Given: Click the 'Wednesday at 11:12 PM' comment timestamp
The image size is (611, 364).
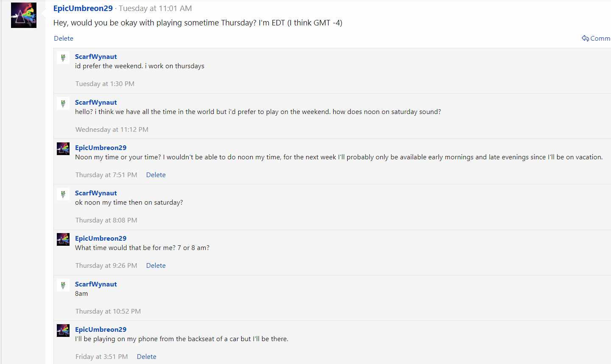Looking at the screenshot, I should (x=112, y=130).
